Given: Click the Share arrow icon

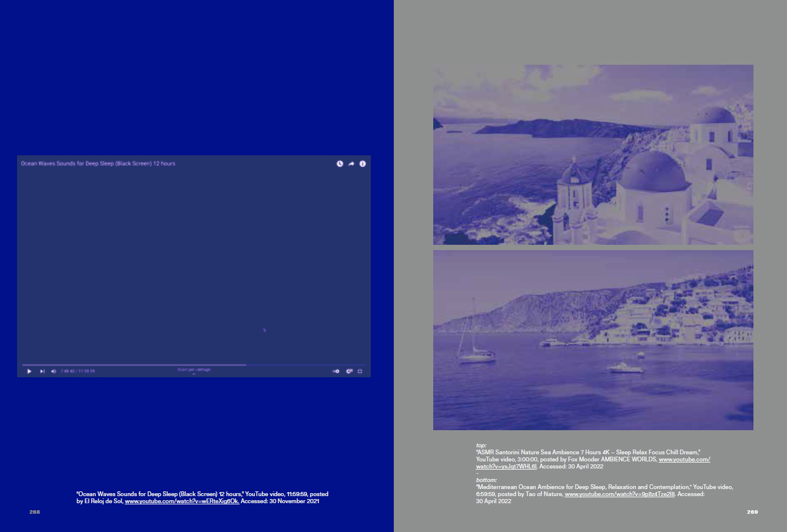Looking at the screenshot, I should [351, 164].
